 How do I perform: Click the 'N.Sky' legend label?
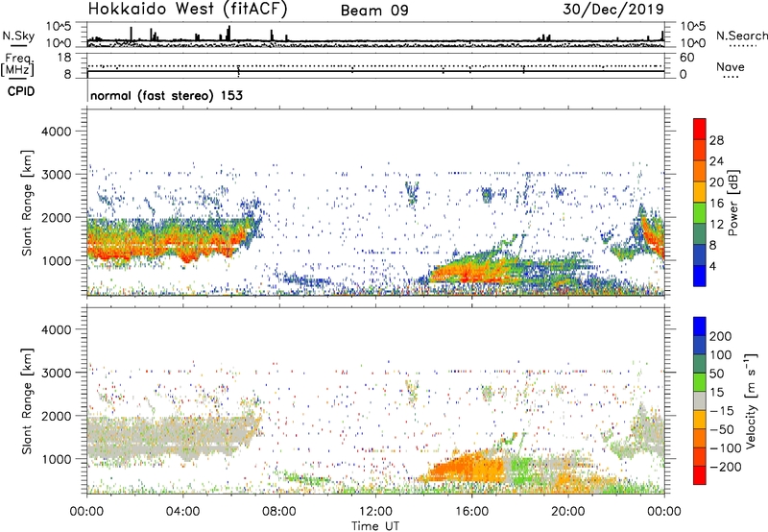[18, 36]
